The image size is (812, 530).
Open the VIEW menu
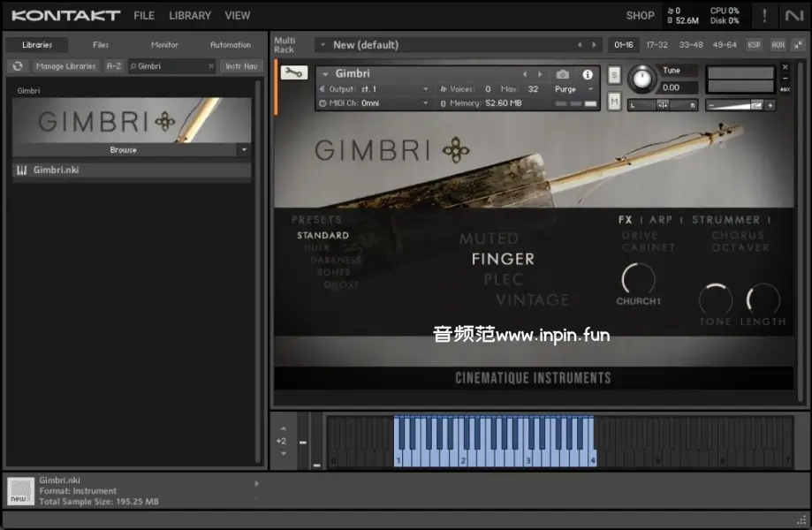[x=237, y=16]
